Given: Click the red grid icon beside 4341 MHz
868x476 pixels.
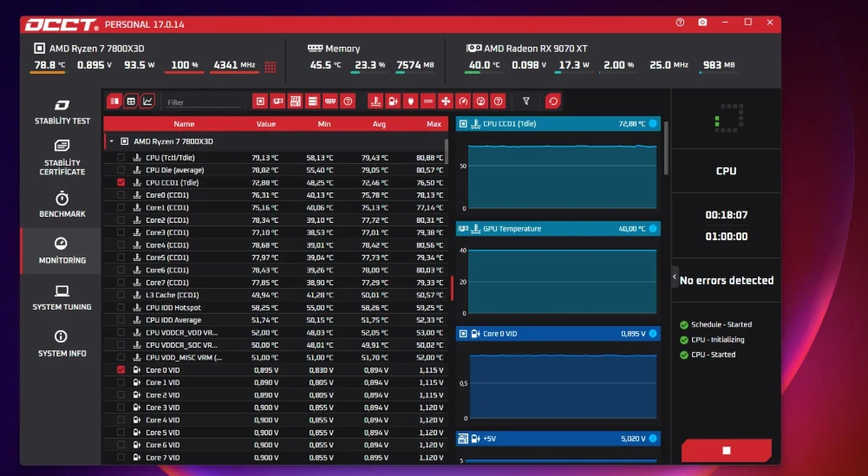Looking at the screenshot, I should 271,67.
